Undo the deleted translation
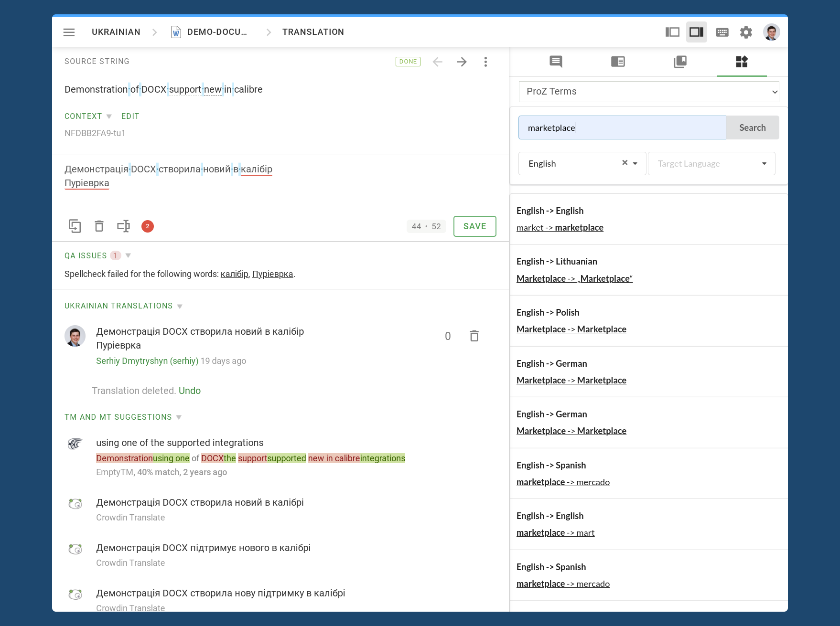The width and height of the screenshot is (840, 626). click(x=189, y=391)
